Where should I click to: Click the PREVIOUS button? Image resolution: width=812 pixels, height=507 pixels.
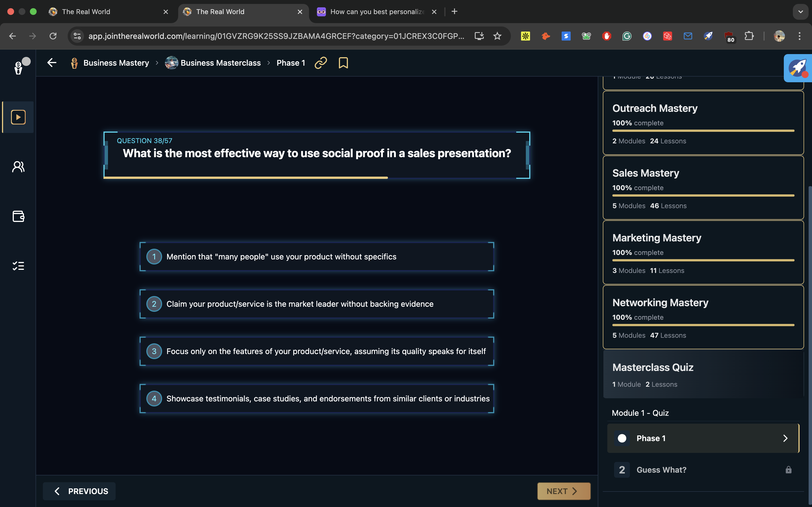(x=79, y=491)
